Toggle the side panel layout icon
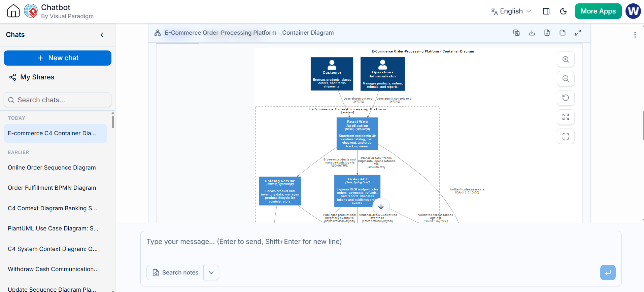This screenshot has height=292, width=644. point(546,11)
